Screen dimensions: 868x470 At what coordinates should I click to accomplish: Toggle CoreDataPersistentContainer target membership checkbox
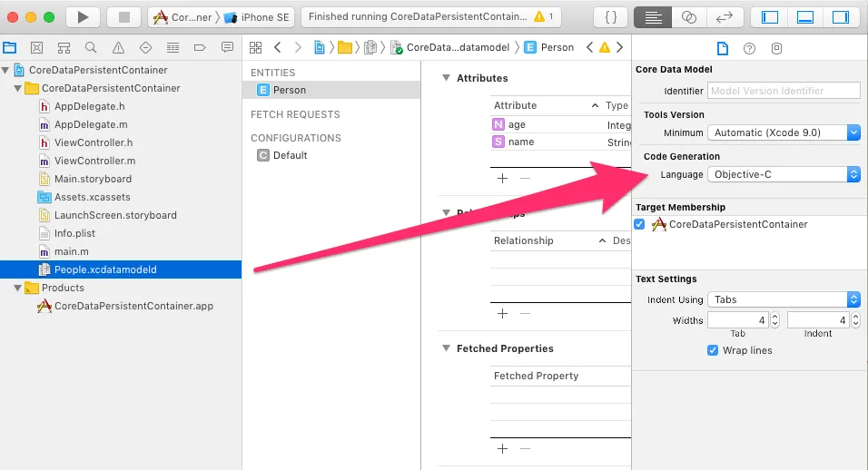(x=640, y=224)
